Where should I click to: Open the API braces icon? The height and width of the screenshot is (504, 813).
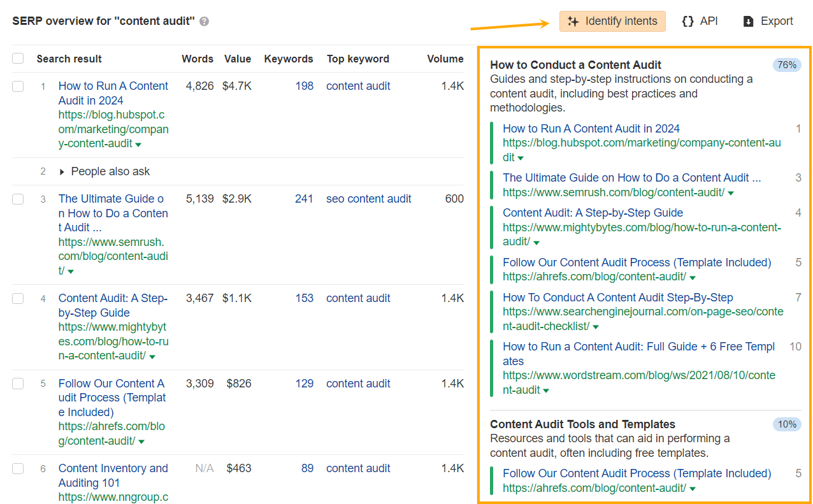pyautogui.click(x=688, y=20)
